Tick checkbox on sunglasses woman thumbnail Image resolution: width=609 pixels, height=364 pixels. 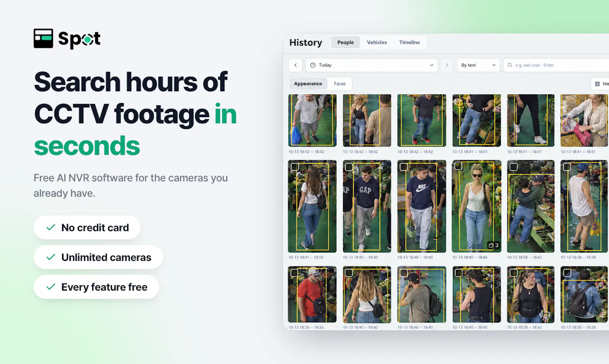459,166
